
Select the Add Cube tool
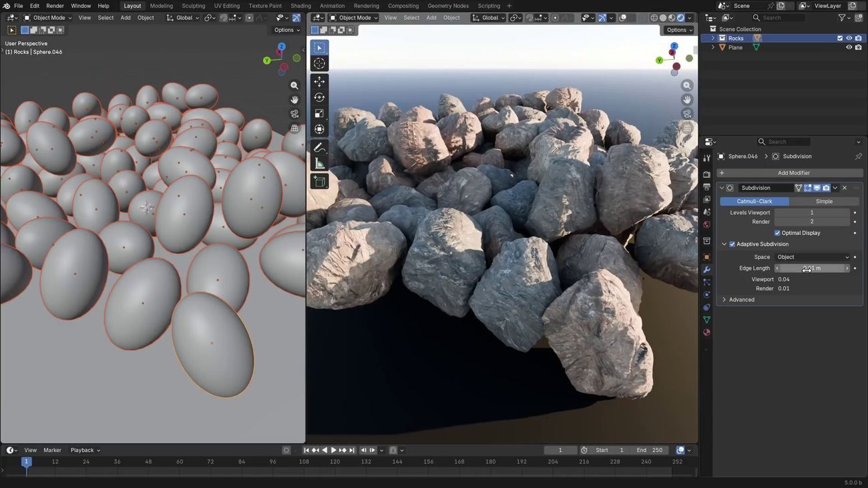[319, 181]
